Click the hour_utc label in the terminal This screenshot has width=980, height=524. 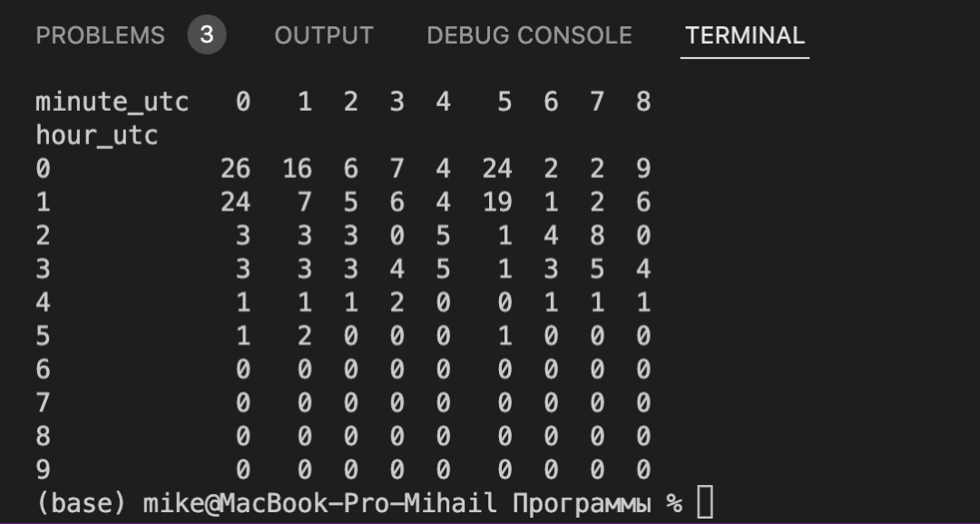96,135
